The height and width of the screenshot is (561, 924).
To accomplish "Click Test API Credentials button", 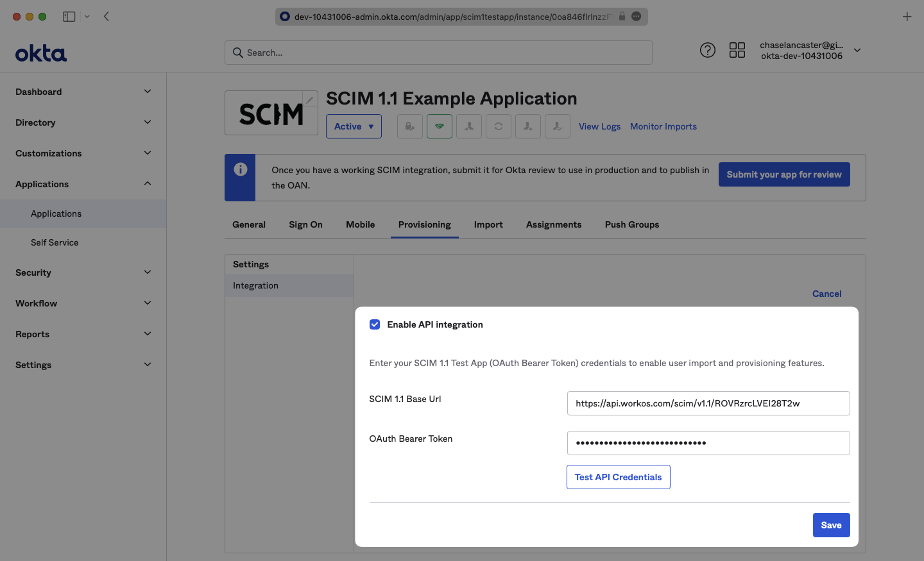I will 618,477.
